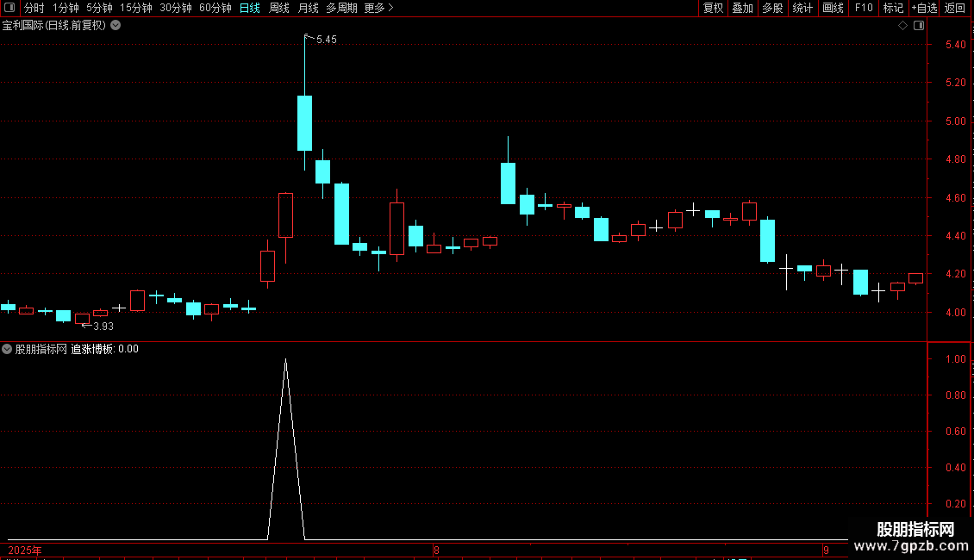Select the 1分钟 period
Image resolution: width=974 pixels, height=560 pixels.
(x=66, y=8)
